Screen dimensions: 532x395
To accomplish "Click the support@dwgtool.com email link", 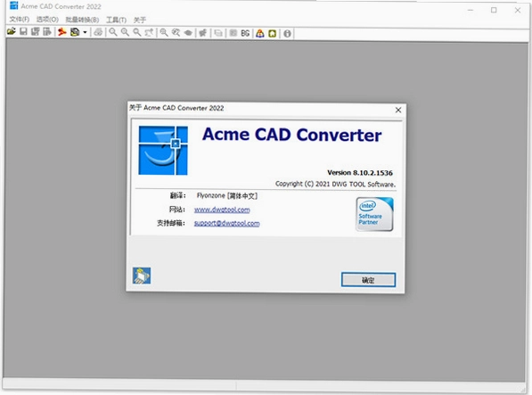I will (226, 223).
